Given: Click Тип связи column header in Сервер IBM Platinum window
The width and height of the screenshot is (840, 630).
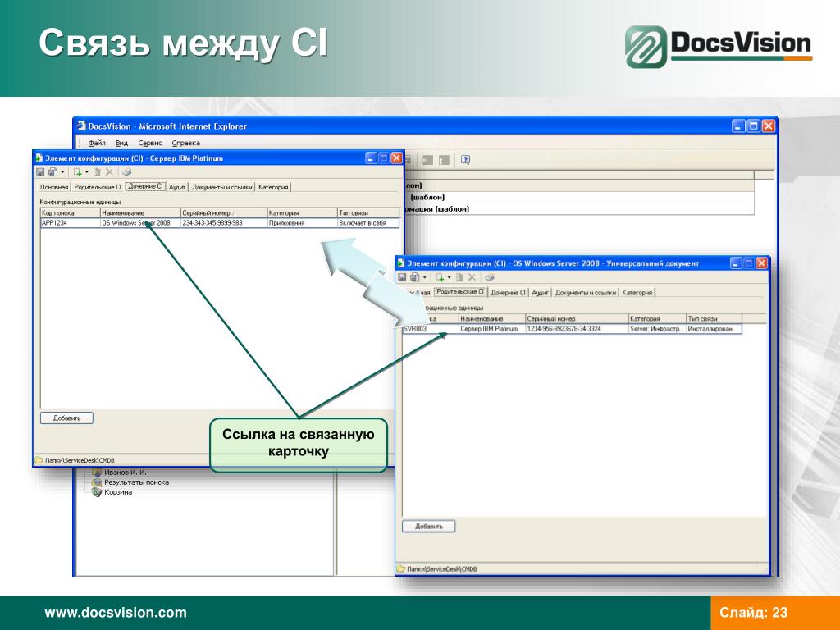Looking at the screenshot, I should [x=368, y=212].
